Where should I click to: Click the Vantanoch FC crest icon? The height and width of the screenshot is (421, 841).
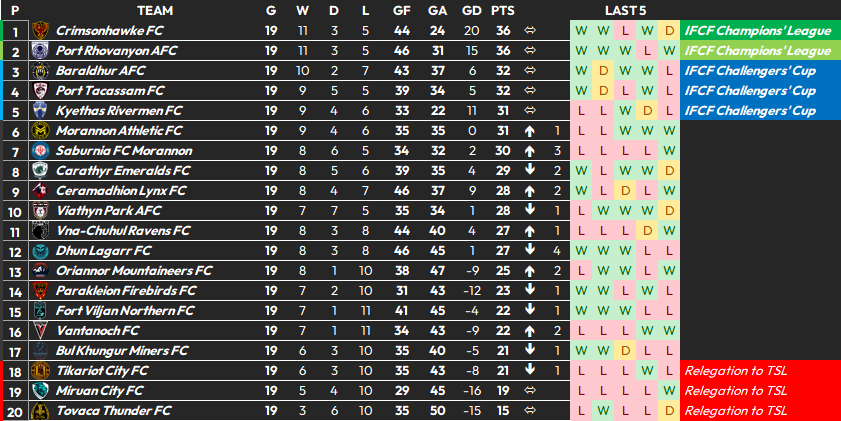click(40, 331)
